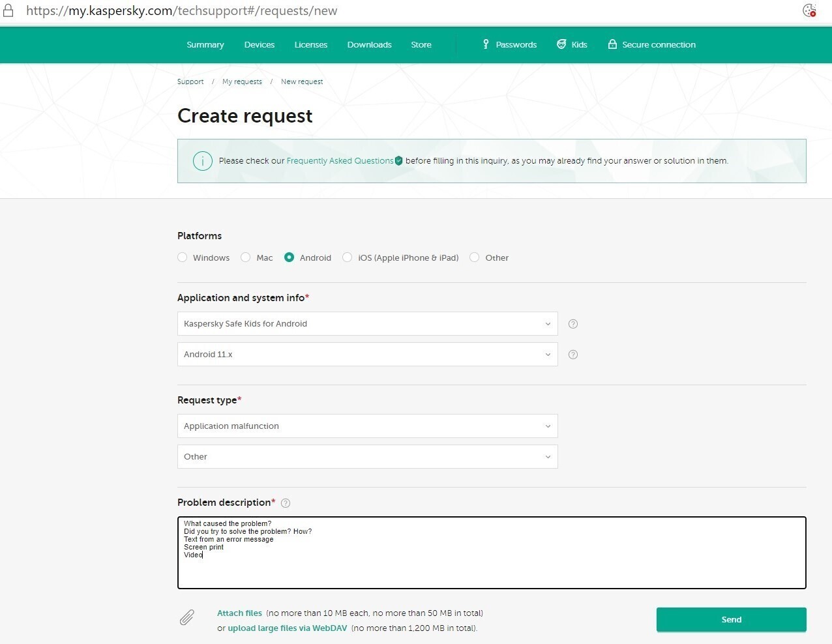Click the help icon beside application dropdown
Image resolution: width=832 pixels, height=644 pixels.
click(573, 324)
